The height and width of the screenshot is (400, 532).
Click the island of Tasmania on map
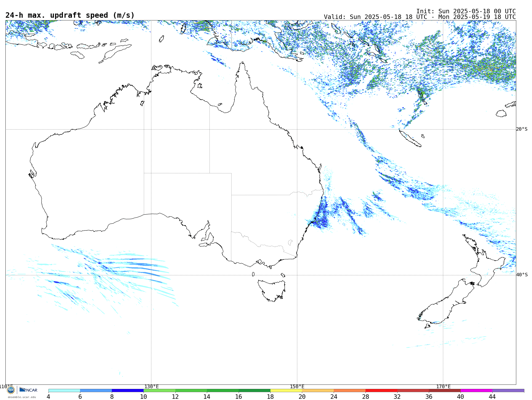point(271,291)
